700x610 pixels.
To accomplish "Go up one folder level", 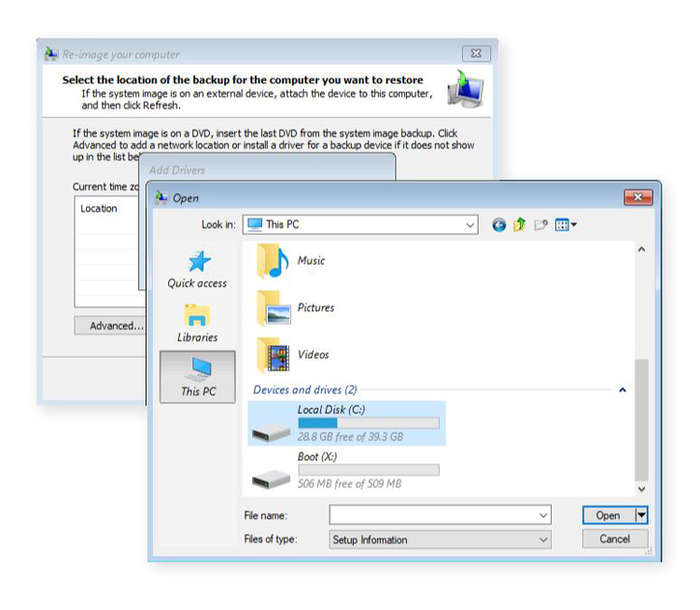I will [x=520, y=225].
